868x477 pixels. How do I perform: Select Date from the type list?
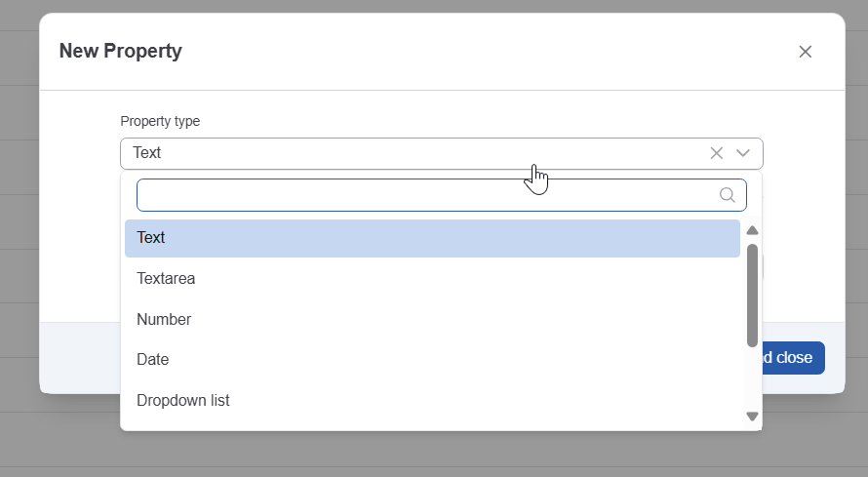(153, 360)
